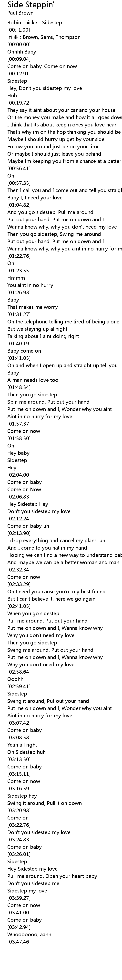Select lyric 'Hey, Don't you sidestep my love'
Viewport: 122px width, 980px height.
pos(45,88)
